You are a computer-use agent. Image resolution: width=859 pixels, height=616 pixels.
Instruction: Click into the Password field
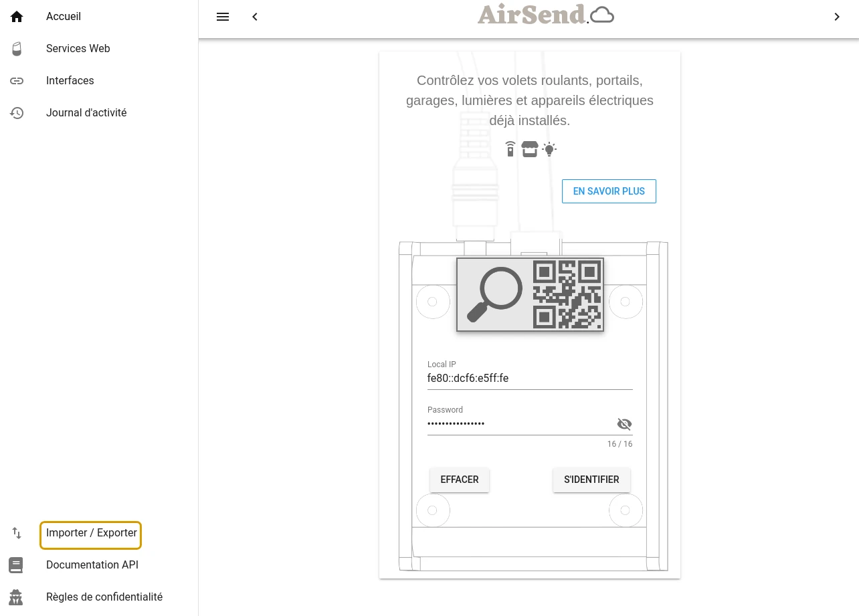point(520,424)
